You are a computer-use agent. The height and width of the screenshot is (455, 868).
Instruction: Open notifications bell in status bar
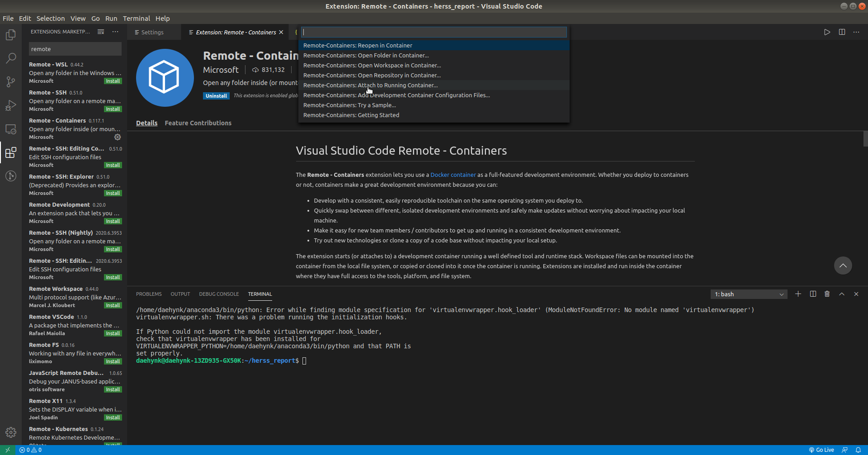(x=858, y=450)
